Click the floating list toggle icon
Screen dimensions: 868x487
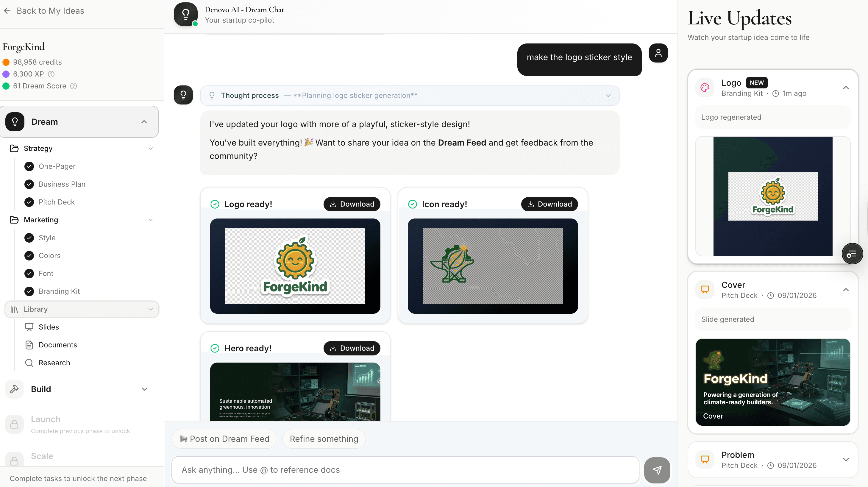[852, 254]
